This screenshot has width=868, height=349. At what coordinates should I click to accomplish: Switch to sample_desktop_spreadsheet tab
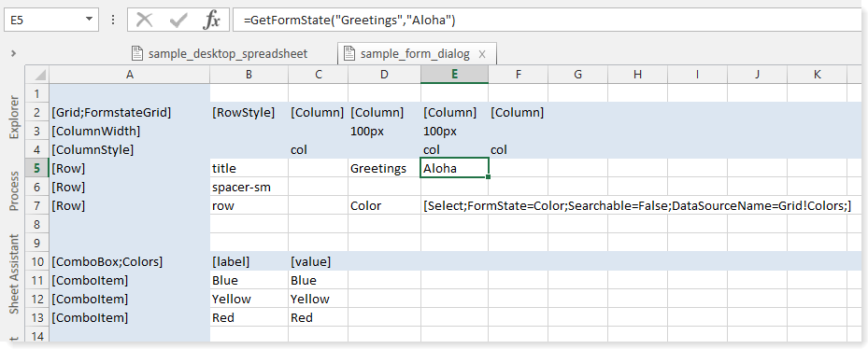point(220,53)
